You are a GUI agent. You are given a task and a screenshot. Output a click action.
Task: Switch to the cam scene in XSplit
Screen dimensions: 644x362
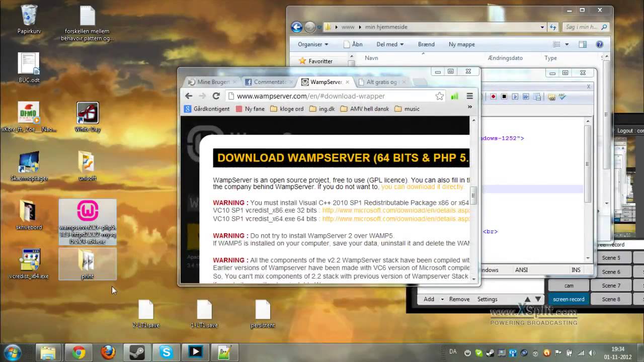click(x=569, y=286)
